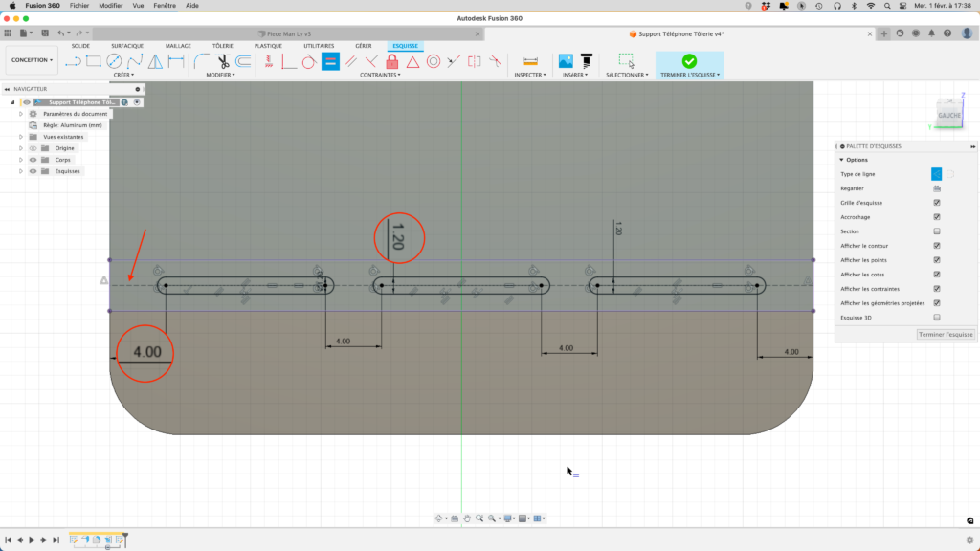Open the CONCEPTION workspace dropdown
Viewport: 980px width, 551px height.
[32, 60]
